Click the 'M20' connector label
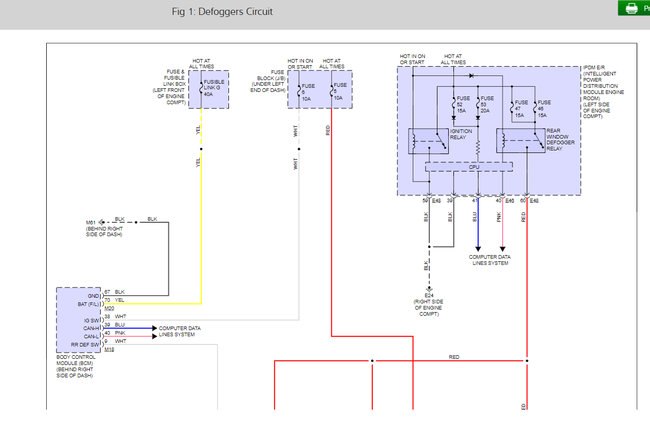Image resolution: width=650 pixels, height=423 pixels. pos(109,308)
